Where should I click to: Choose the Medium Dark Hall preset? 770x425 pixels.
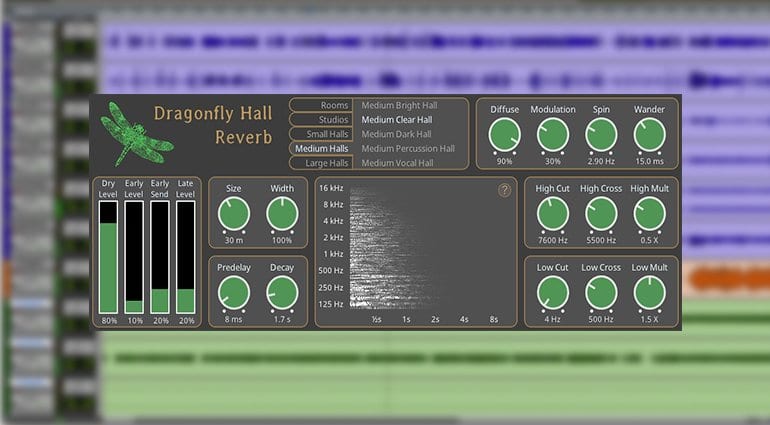[396, 134]
